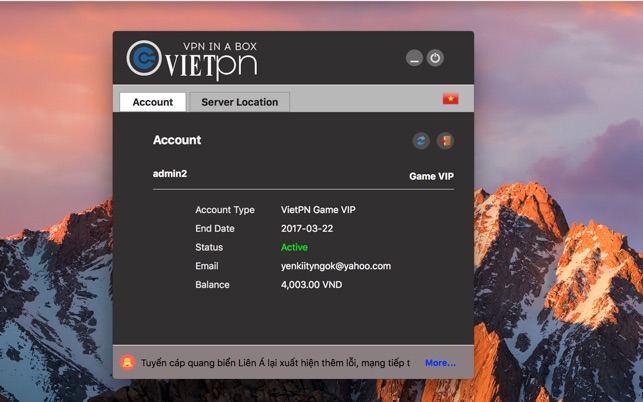Click the "Status" label
The image size is (643, 402).
tap(209, 247)
